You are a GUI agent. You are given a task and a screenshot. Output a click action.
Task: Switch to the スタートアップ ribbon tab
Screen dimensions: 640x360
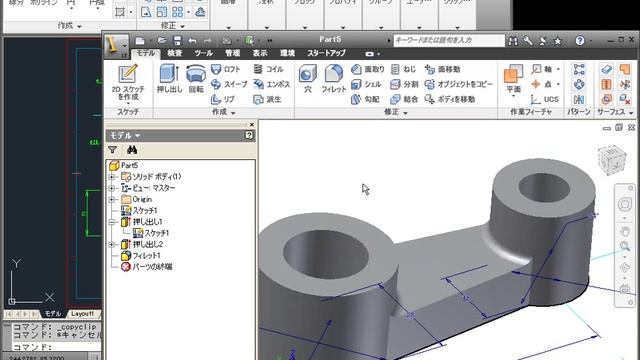327,53
